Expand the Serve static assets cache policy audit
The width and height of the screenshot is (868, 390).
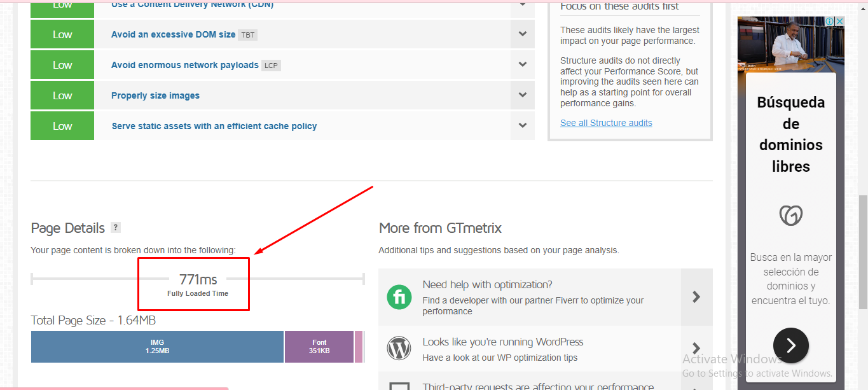(522, 126)
